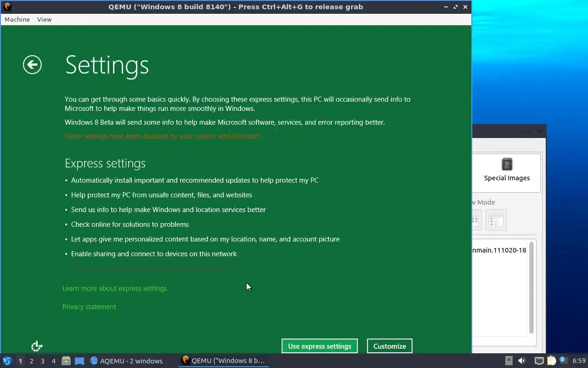Open the Machine menu
This screenshot has height=368, width=588.
tap(17, 19)
